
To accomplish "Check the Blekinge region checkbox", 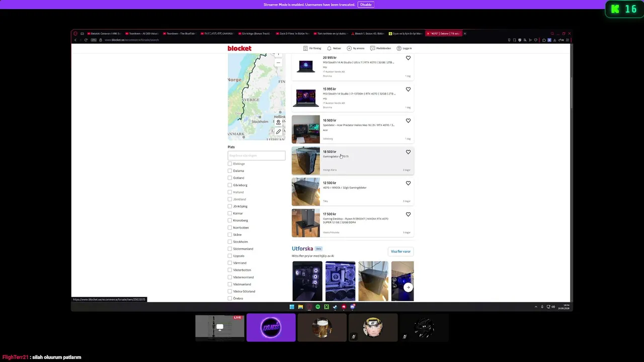I will tap(230, 164).
